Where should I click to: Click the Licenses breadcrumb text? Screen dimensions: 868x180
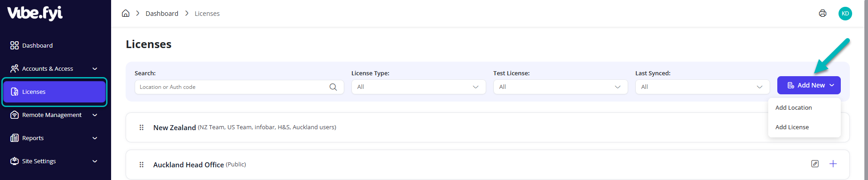(x=207, y=14)
